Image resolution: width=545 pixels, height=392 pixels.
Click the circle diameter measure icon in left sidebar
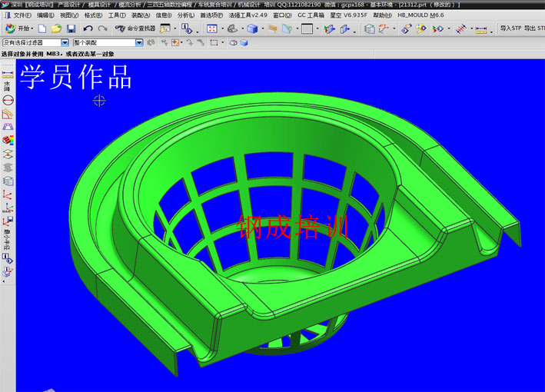click(8, 101)
